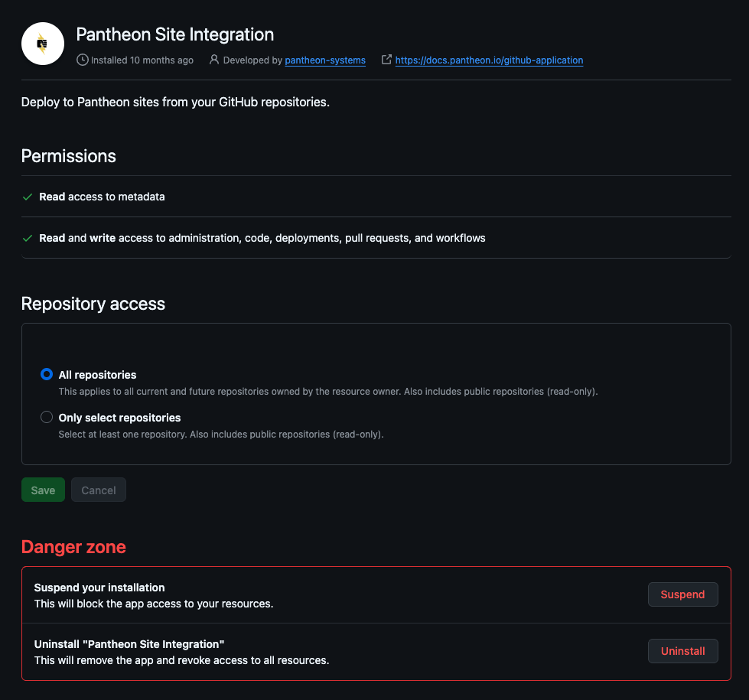
Task: Click the Pantheon Site Integration title
Action: [x=174, y=34]
